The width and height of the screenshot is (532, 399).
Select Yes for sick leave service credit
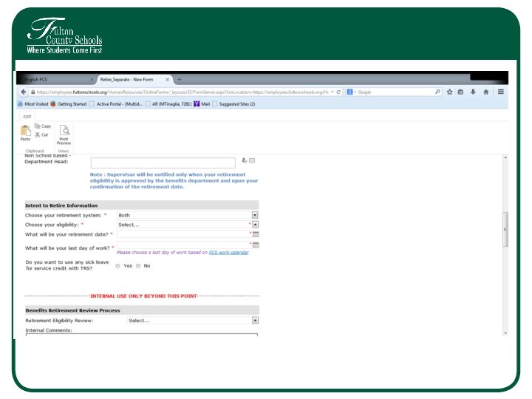tap(117, 266)
